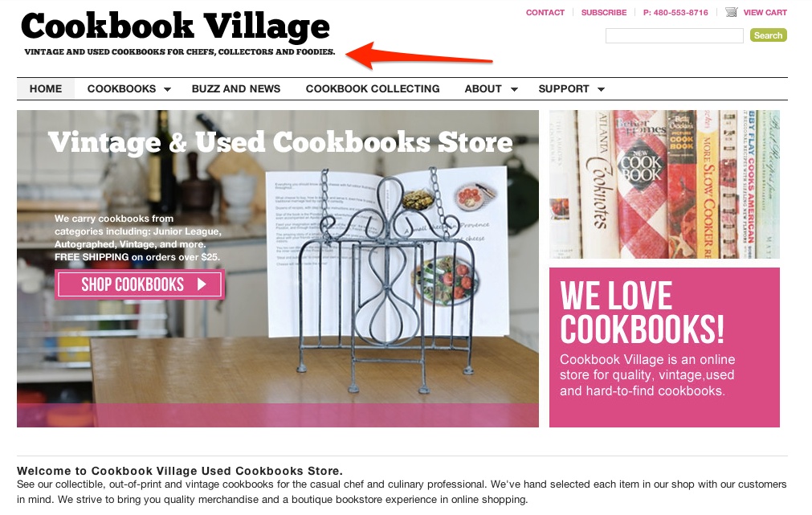Image resolution: width=812 pixels, height=515 pixels.
Task: Expand the Support menu arrow
Action: (602, 90)
